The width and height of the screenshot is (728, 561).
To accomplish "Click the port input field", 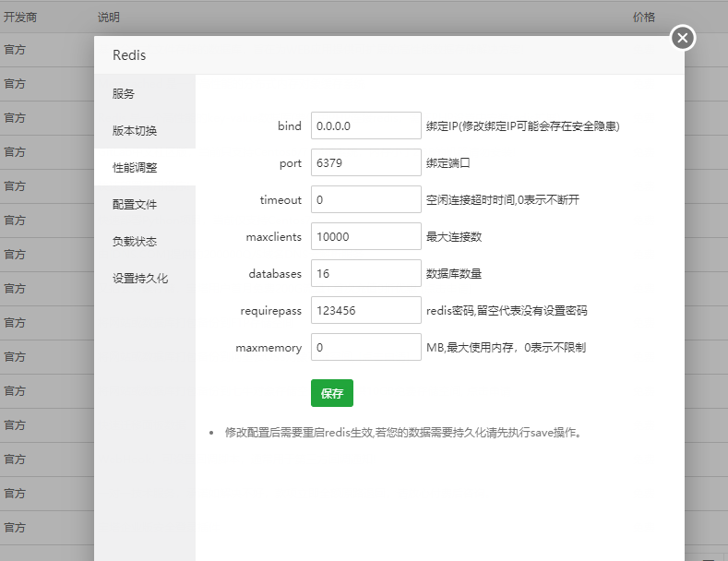I will pos(366,162).
